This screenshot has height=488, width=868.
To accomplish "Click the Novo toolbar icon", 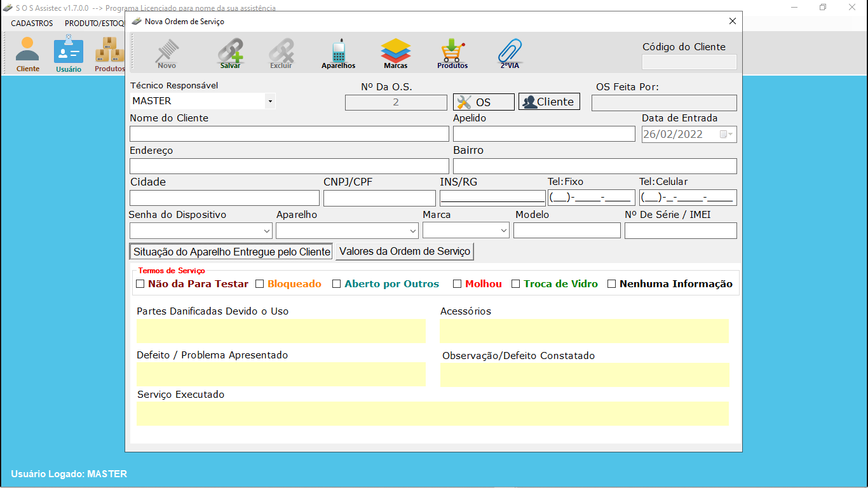I will click(x=167, y=52).
